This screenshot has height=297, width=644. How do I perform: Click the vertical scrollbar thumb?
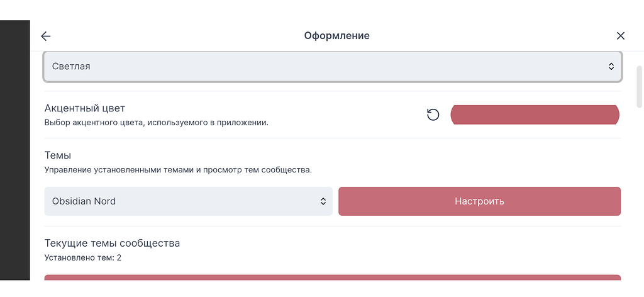[x=640, y=86]
